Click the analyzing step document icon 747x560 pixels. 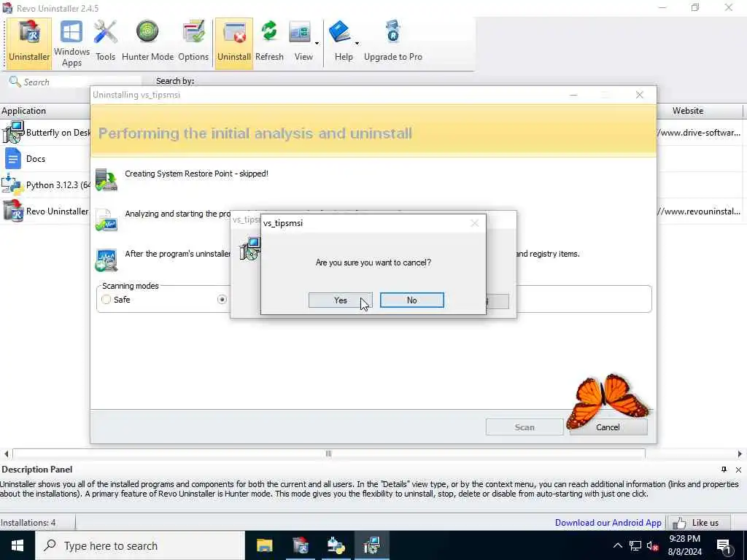(x=106, y=220)
